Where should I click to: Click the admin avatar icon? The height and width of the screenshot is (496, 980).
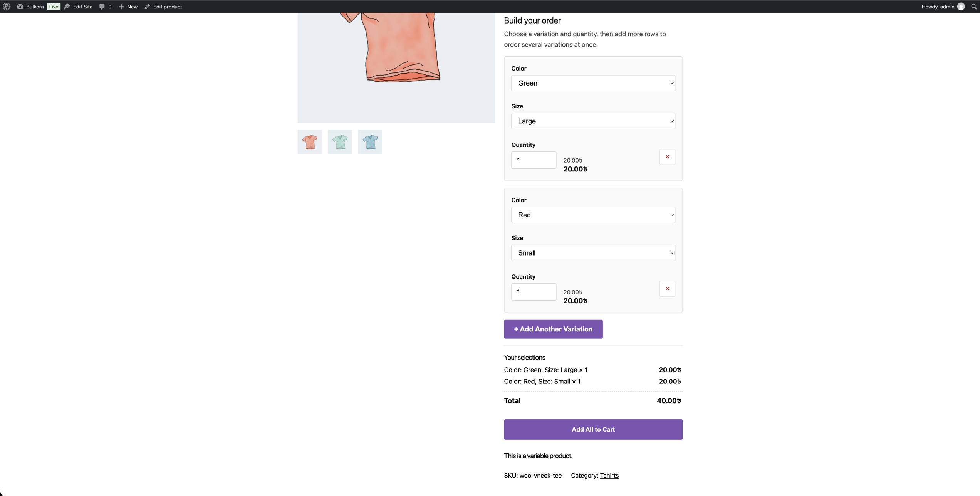click(x=961, y=7)
